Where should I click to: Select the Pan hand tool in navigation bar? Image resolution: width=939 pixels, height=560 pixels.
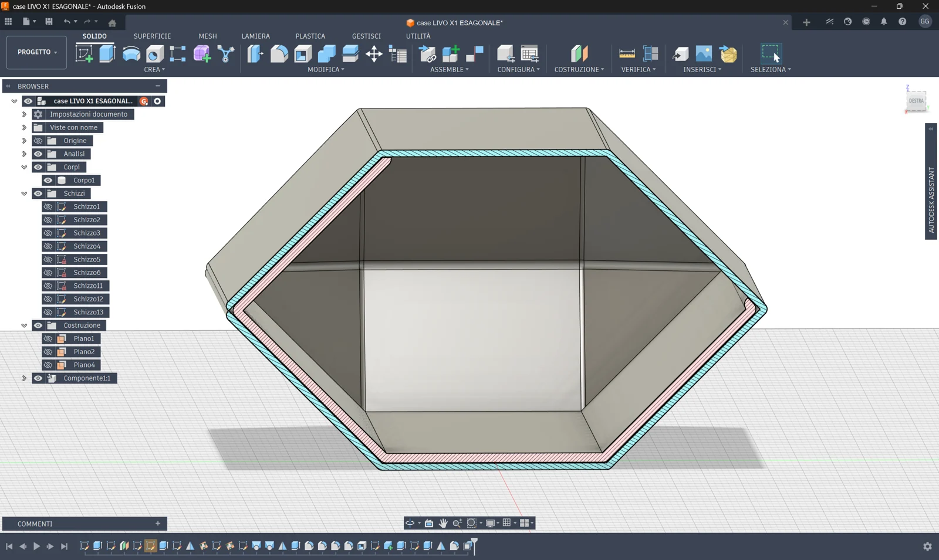(443, 523)
